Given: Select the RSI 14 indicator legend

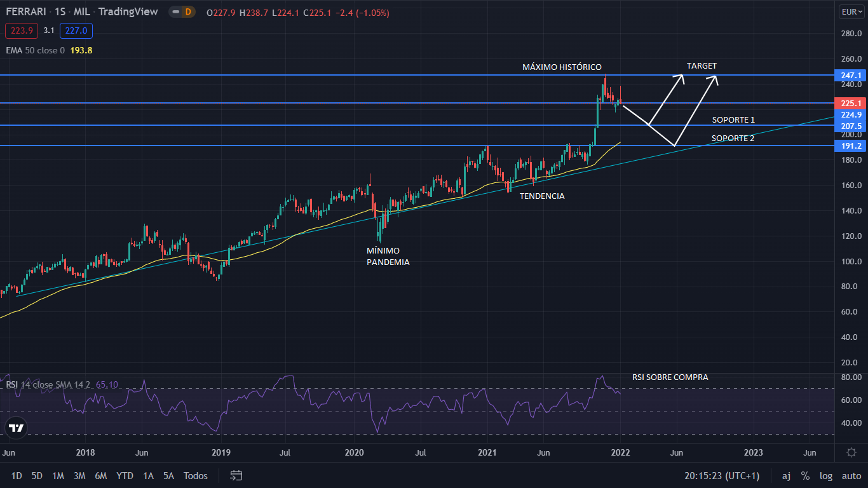Looking at the screenshot, I should pos(48,384).
